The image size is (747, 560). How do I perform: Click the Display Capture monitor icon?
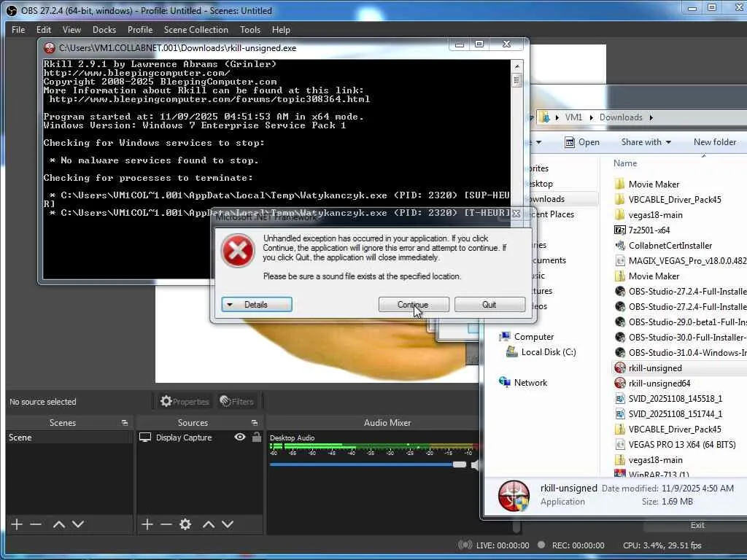pyautogui.click(x=145, y=437)
